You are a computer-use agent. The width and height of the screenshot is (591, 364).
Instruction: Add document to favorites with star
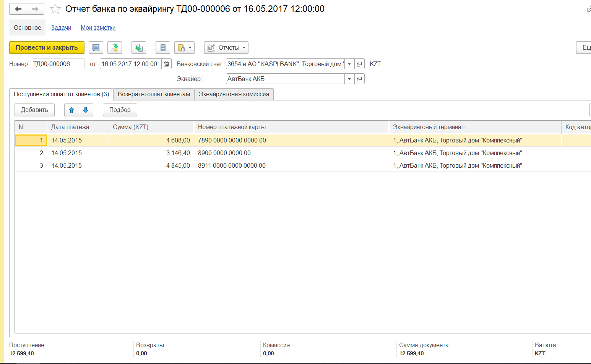(55, 9)
